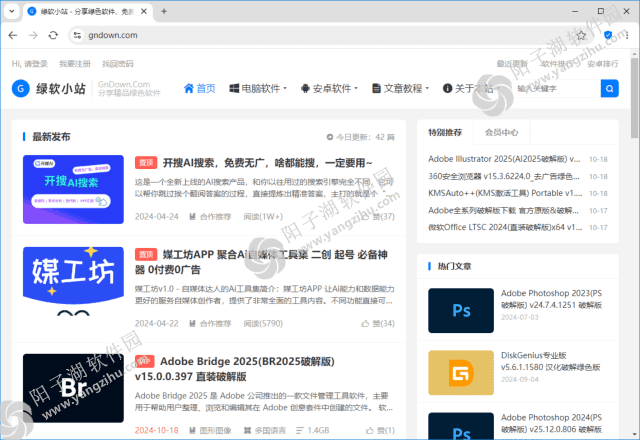Focus the 输入关键字 search field

click(557, 89)
